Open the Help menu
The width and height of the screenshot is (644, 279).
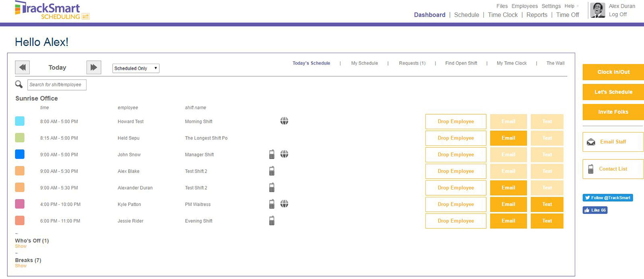click(x=570, y=6)
